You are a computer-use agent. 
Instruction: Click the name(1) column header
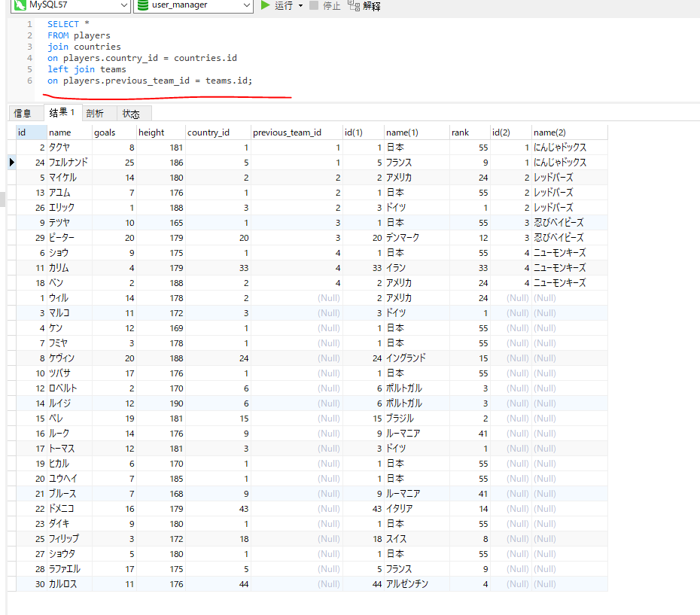tap(416, 132)
